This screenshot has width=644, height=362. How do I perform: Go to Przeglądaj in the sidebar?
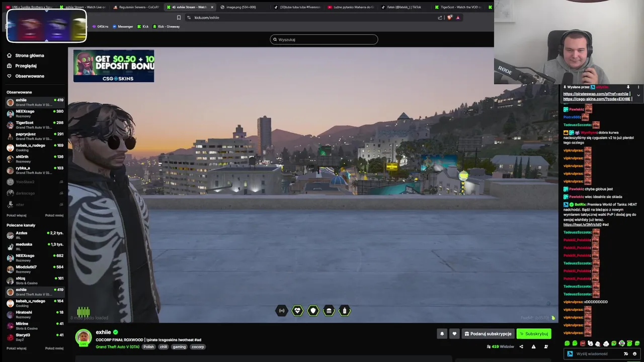(26, 66)
